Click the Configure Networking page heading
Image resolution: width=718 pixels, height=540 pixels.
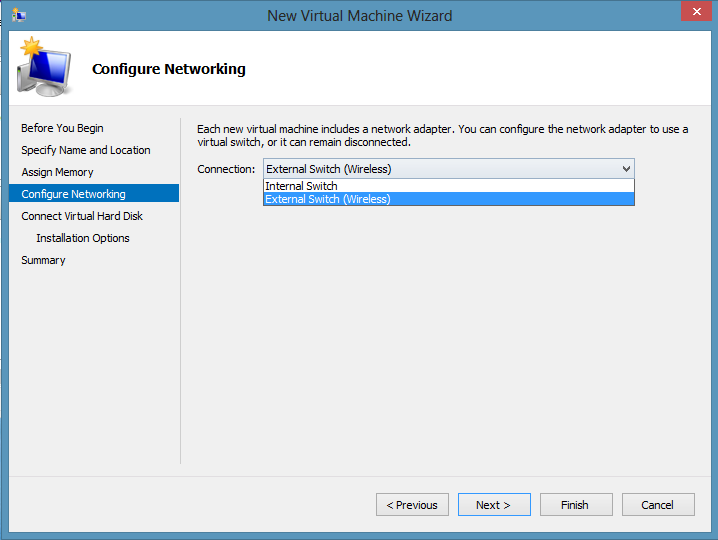[x=169, y=69]
